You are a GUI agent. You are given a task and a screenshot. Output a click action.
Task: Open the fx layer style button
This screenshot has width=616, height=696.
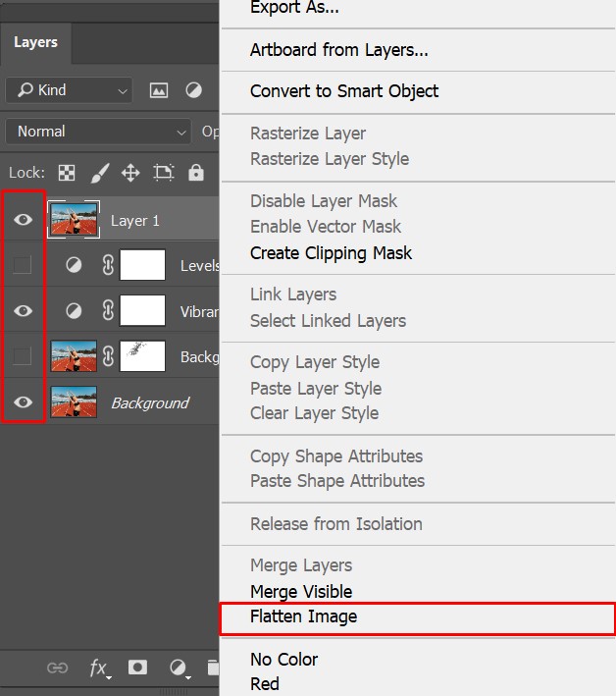click(x=100, y=669)
